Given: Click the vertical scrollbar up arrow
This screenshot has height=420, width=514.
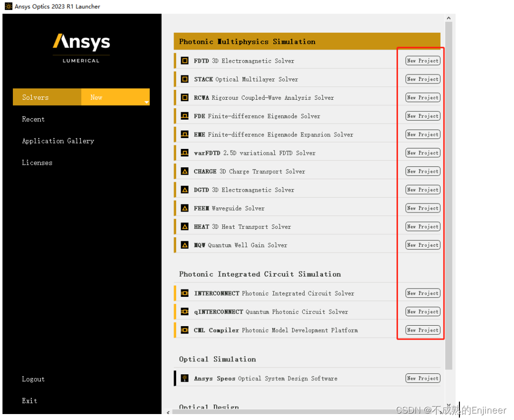Looking at the screenshot, I should (x=449, y=18).
